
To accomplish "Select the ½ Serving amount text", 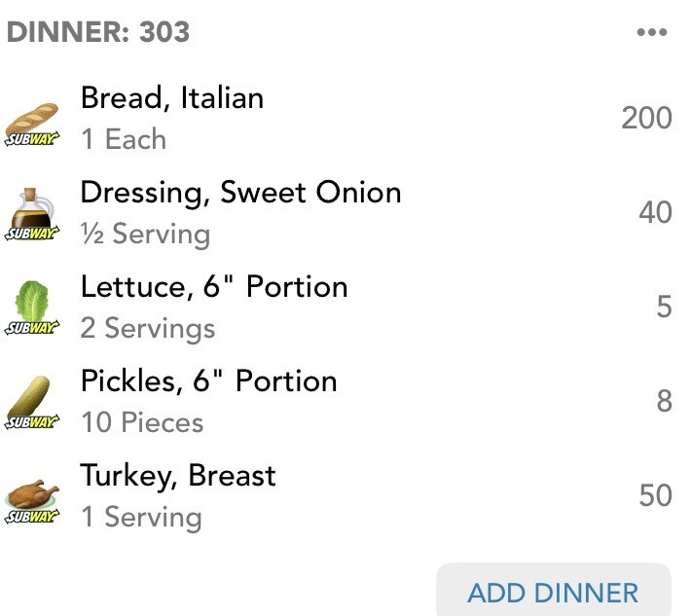I will [145, 235].
